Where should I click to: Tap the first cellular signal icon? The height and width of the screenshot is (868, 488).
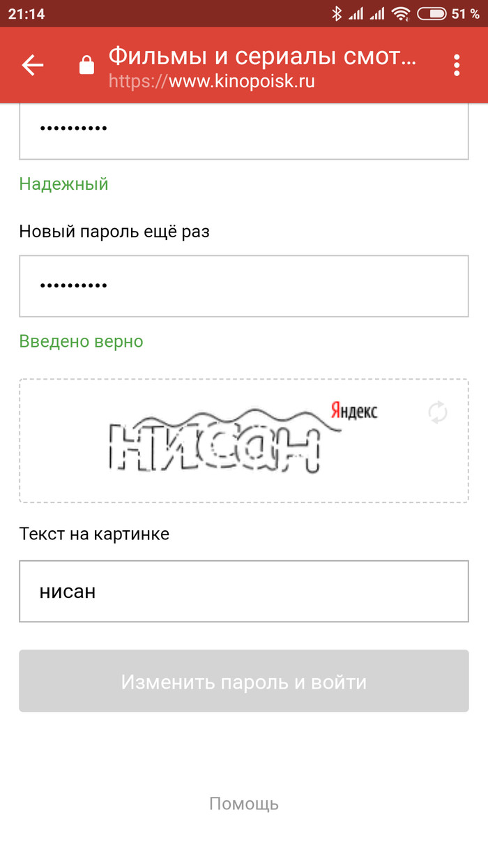356,13
